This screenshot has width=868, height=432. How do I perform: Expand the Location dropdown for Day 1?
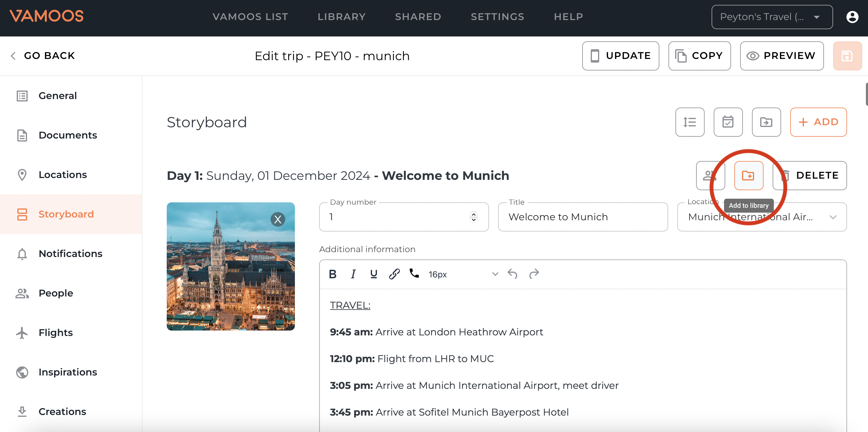833,217
